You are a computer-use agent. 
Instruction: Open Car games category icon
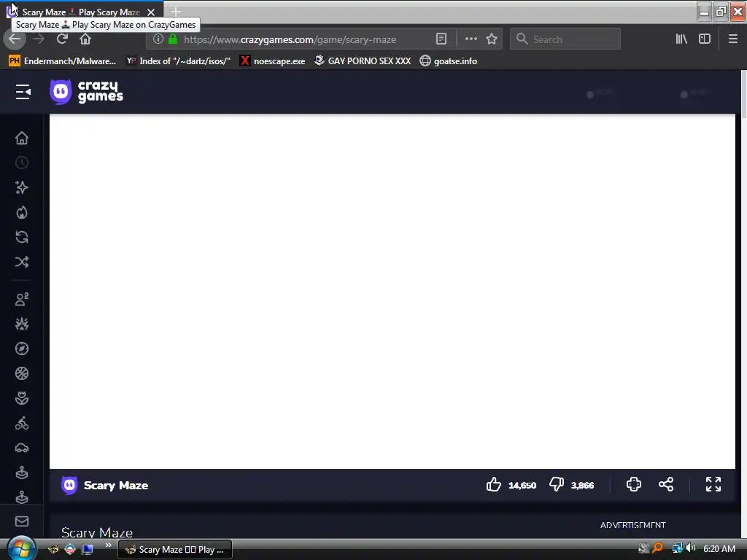tap(22, 448)
